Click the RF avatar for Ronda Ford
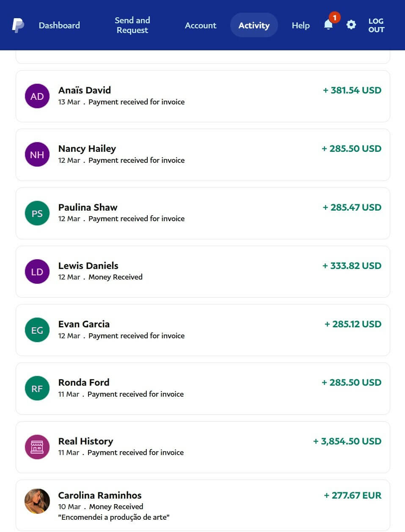Screen dimensions: 405x532 tap(37, 388)
